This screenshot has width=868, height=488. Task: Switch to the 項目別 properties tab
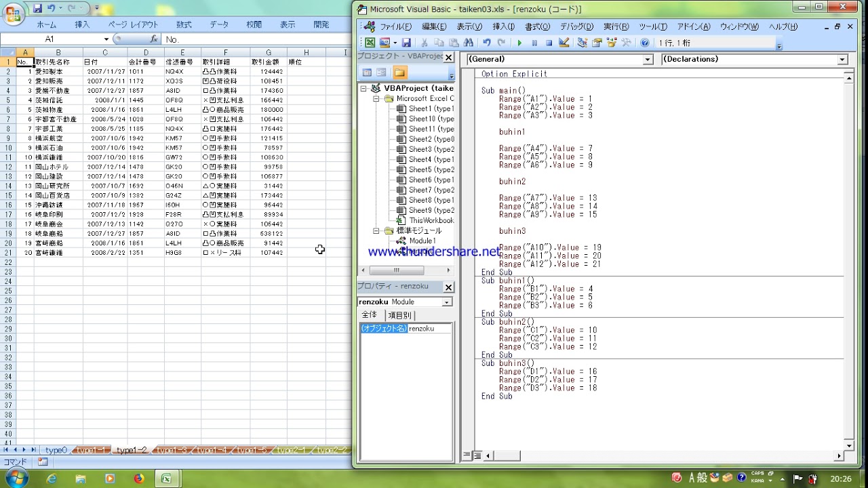399,315
